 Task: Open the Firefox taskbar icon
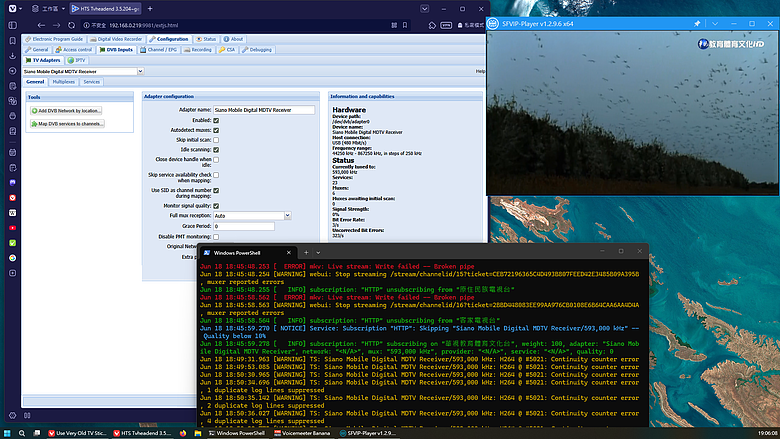pyautogui.click(x=183, y=433)
